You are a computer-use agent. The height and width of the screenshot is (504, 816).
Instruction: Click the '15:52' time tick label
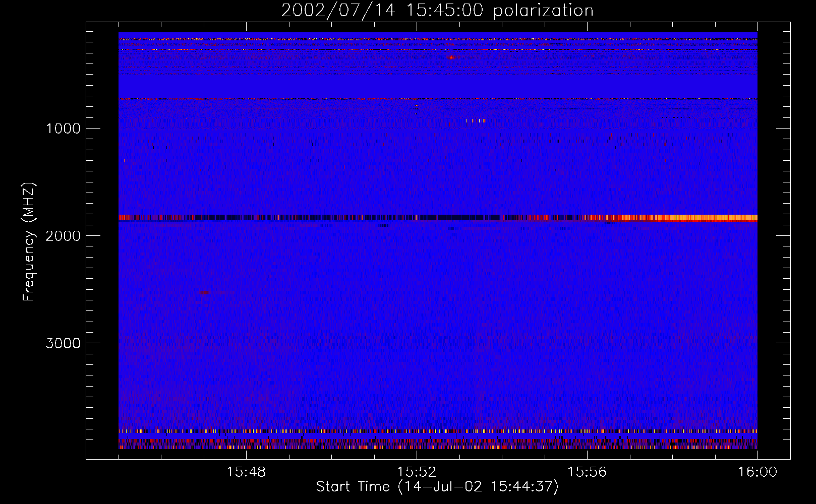[x=417, y=472]
